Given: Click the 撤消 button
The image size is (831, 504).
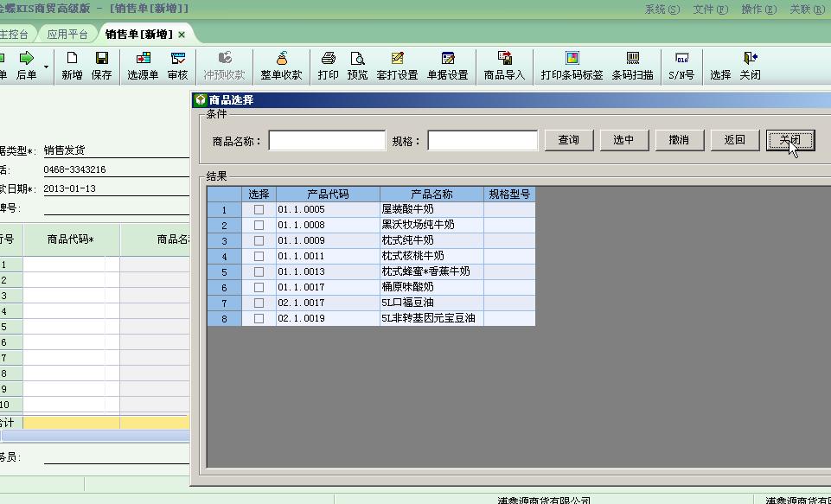Looking at the screenshot, I should (x=679, y=140).
